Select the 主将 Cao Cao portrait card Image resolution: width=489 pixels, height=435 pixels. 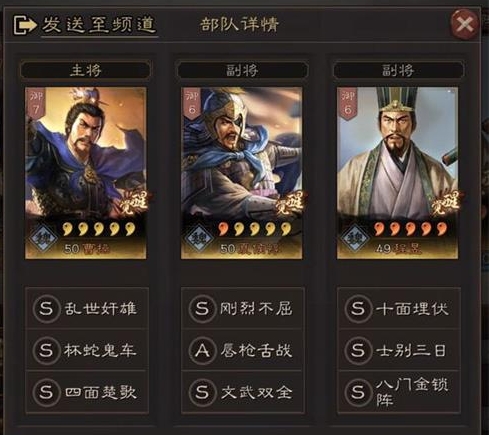(86, 173)
